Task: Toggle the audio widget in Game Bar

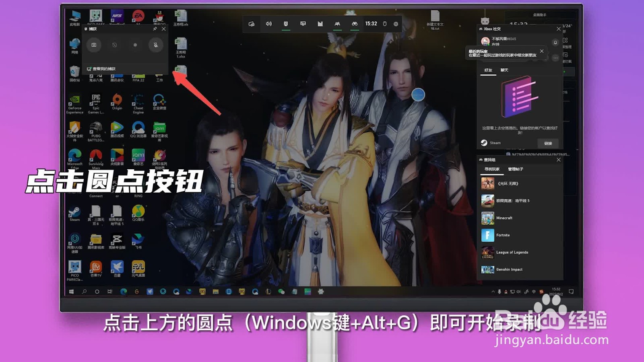Action: click(x=269, y=24)
